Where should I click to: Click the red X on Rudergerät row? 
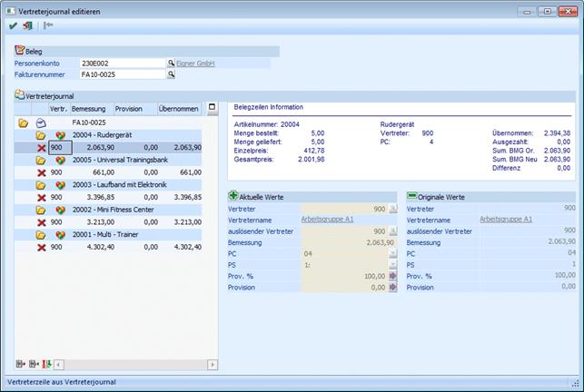coord(41,147)
